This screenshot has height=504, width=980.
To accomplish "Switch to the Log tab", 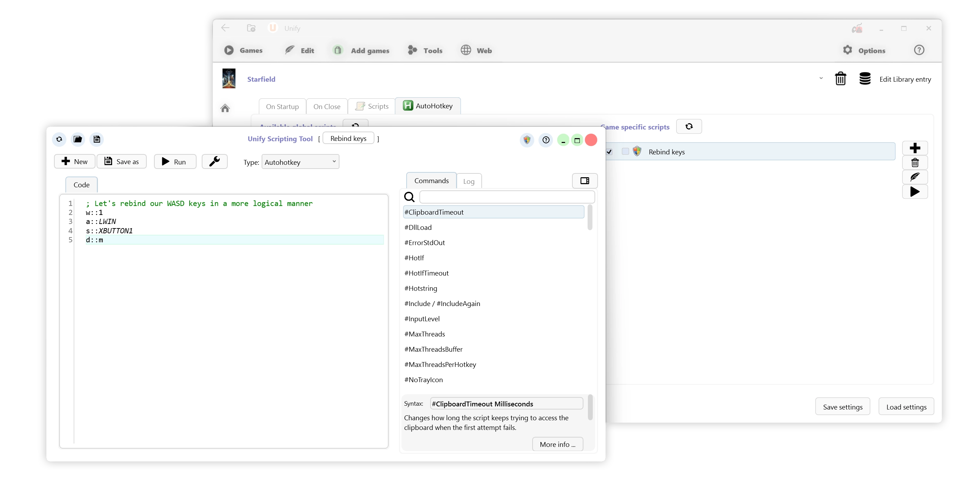I will click(x=469, y=182).
